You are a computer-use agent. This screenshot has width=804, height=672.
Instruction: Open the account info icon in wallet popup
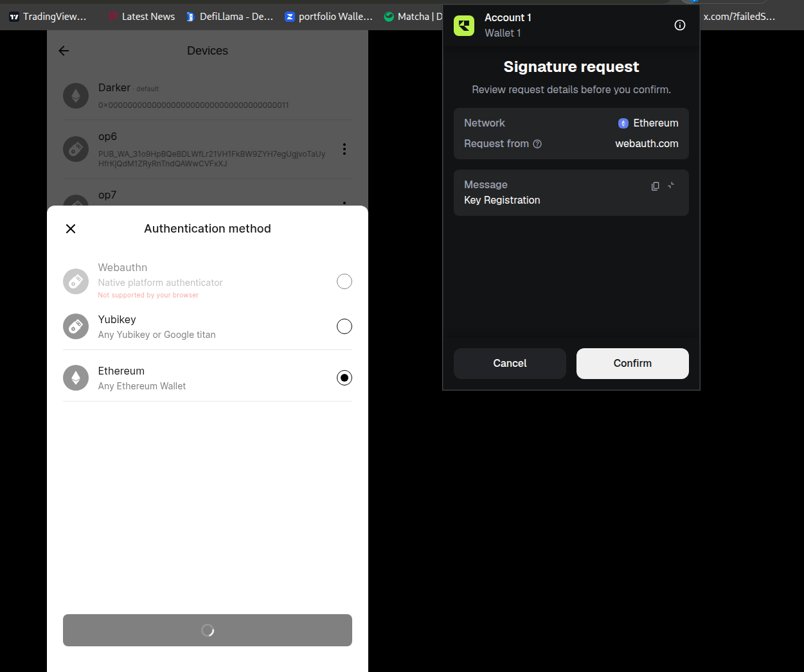679,25
